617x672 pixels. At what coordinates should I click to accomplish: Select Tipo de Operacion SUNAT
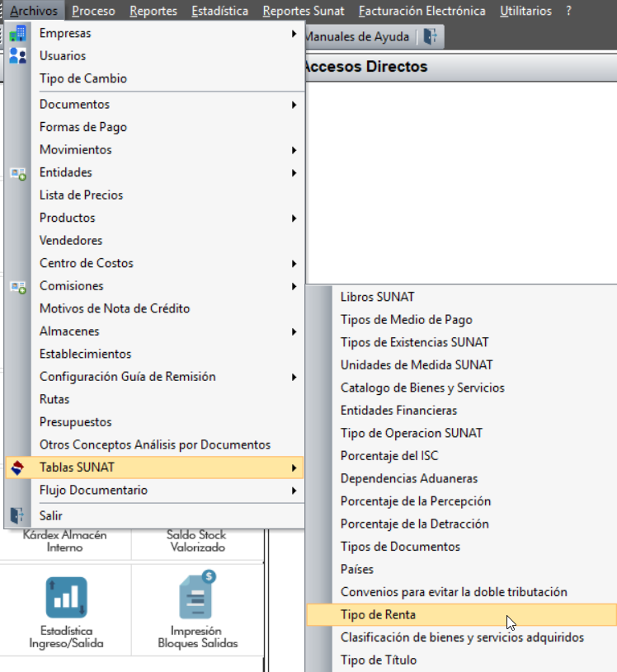pos(461,433)
